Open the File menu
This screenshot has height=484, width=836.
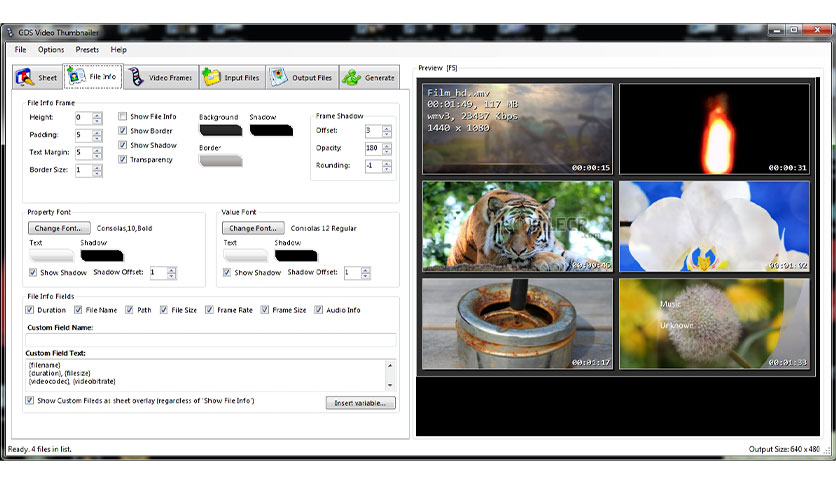coord(21,50)
